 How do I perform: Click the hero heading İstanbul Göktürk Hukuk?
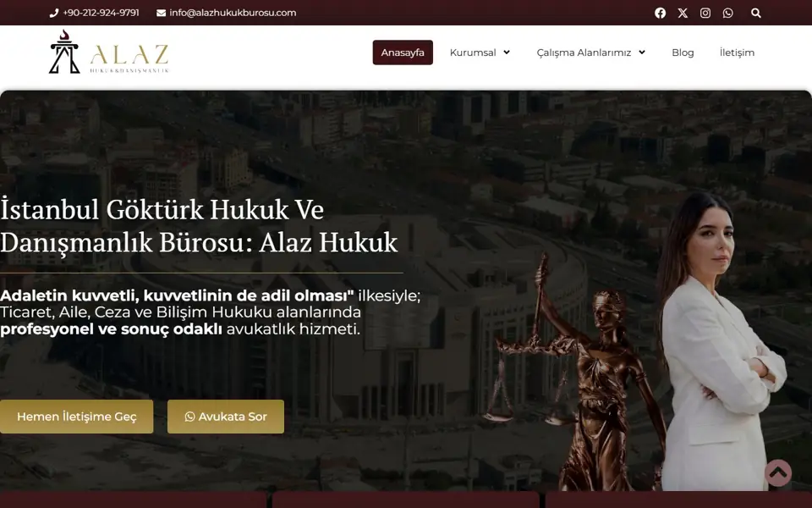199,226
